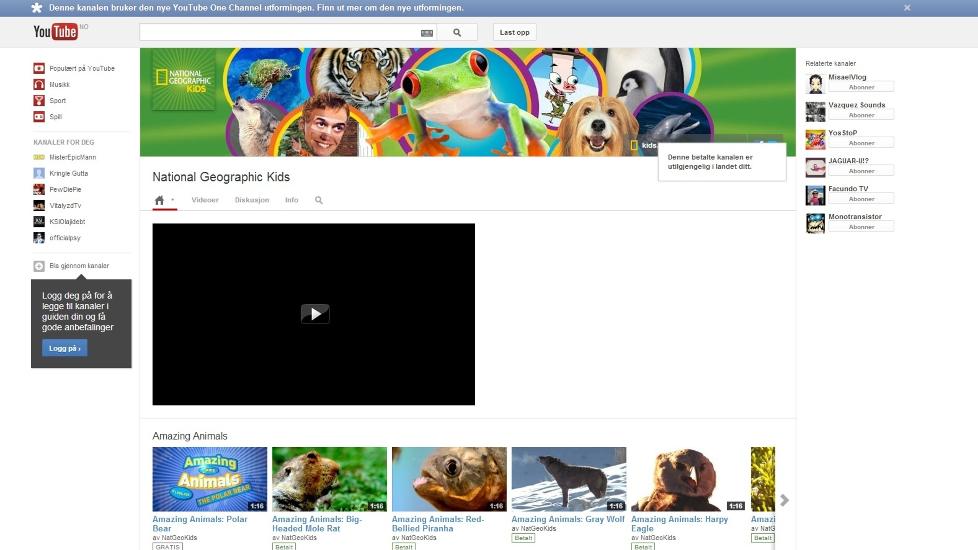Screen dimensions: 978x550
Task: Open the Sport trophy icon
Action: 39,100
